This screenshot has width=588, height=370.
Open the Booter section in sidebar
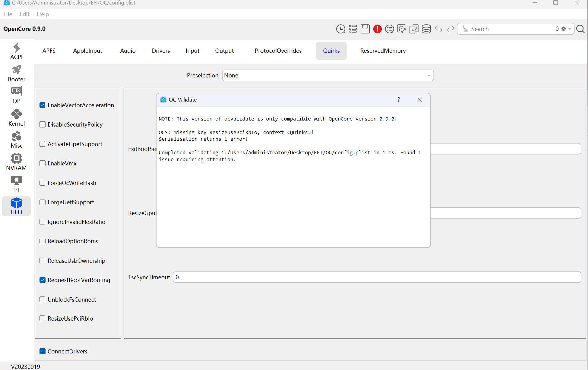17,74
